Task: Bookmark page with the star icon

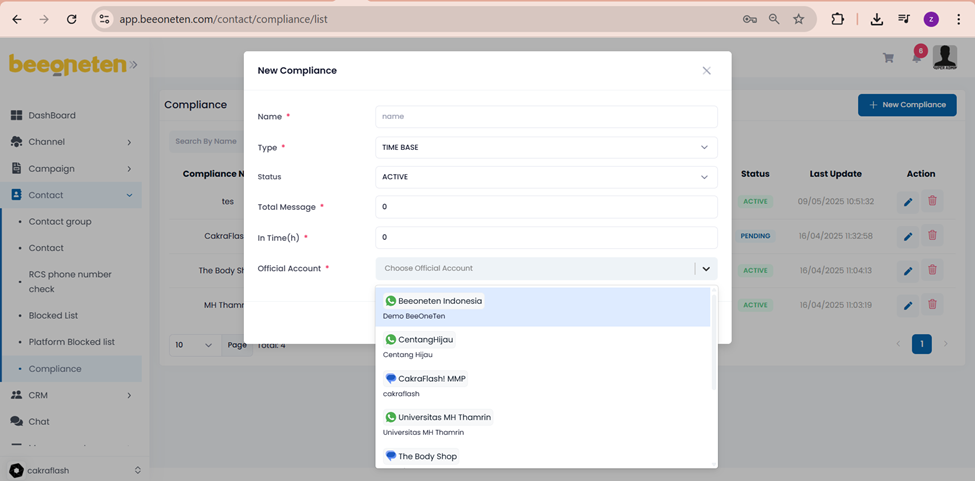Action: [x=798, y=19]
